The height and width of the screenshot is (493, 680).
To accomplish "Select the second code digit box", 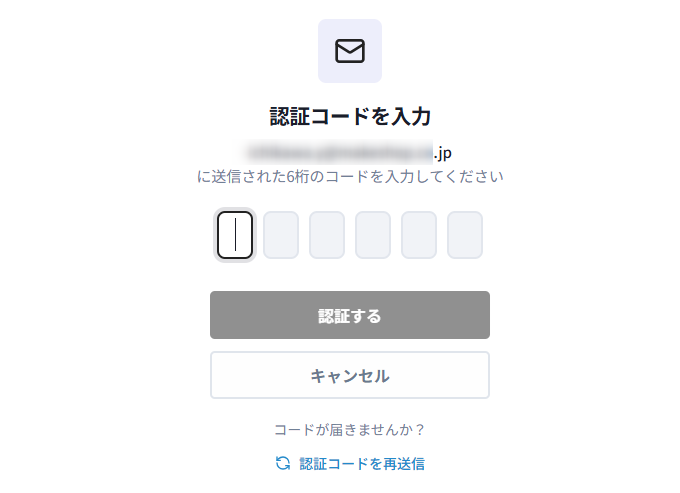I will coord(281,235).
